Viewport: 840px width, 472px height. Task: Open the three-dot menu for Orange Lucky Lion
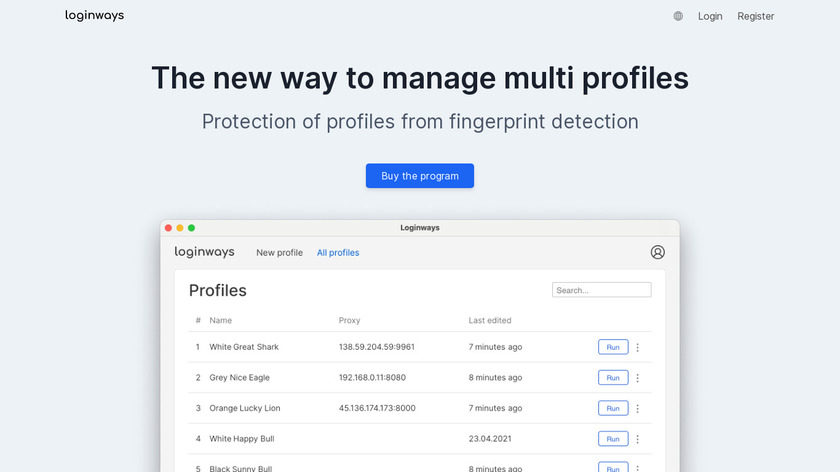pyautogui.click(x=638, y=408)
